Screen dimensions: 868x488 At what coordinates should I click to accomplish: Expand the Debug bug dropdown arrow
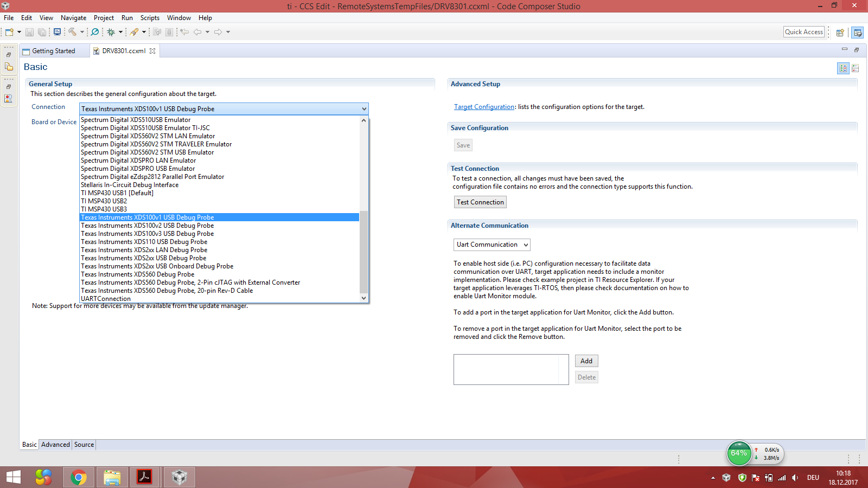[x=120, y=32]
